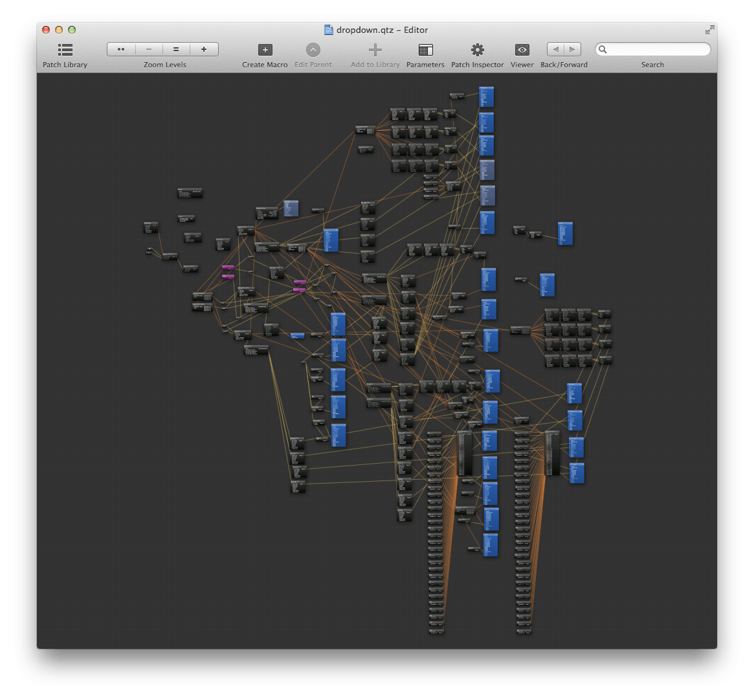Enter full screen using title bar arrows
The image size is (754, 700).
coord(710,30)
